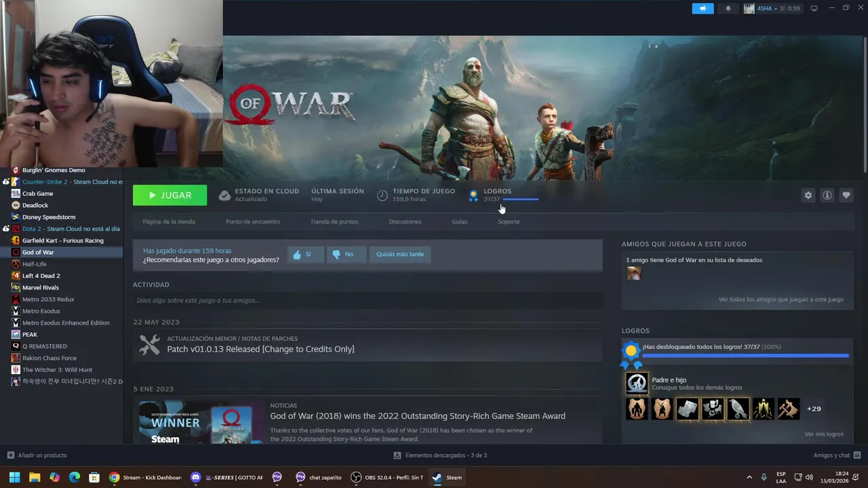
Task: Add God of War to favorites heart
Action: click(x=846, y=195)
